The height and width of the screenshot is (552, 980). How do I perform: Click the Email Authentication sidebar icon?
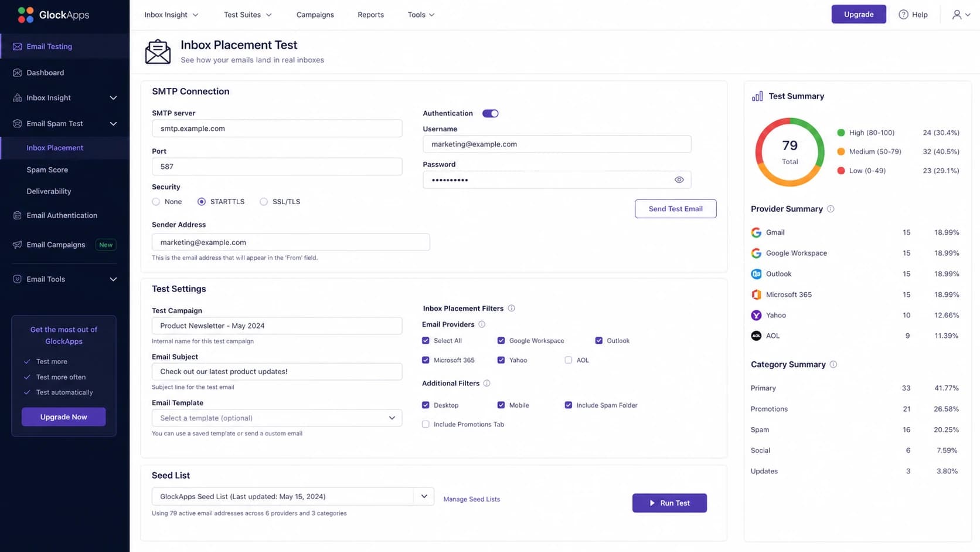point(17,215)
